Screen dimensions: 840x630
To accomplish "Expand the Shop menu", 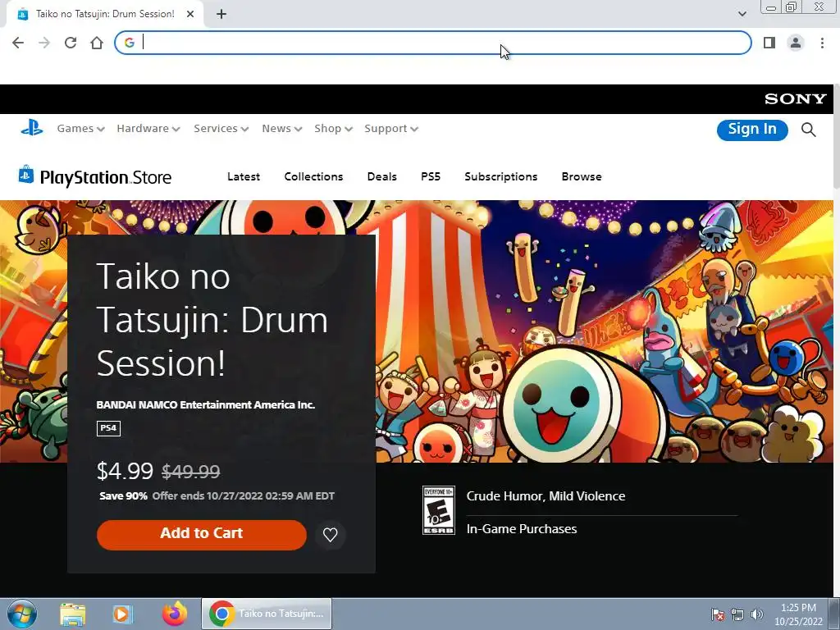I will (333, 129).
